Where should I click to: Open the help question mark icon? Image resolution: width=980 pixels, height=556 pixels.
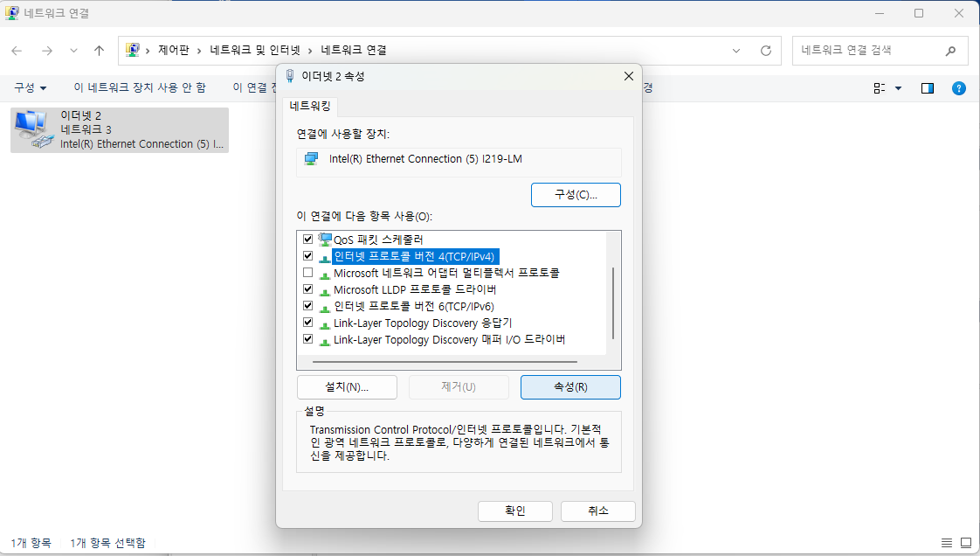(x=959, y=88)
